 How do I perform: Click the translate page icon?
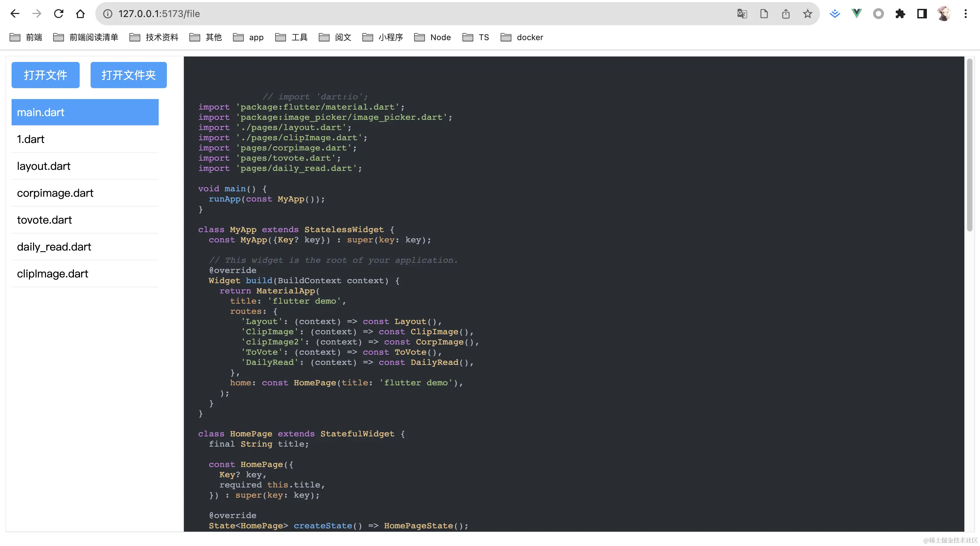tap(742, 14)
